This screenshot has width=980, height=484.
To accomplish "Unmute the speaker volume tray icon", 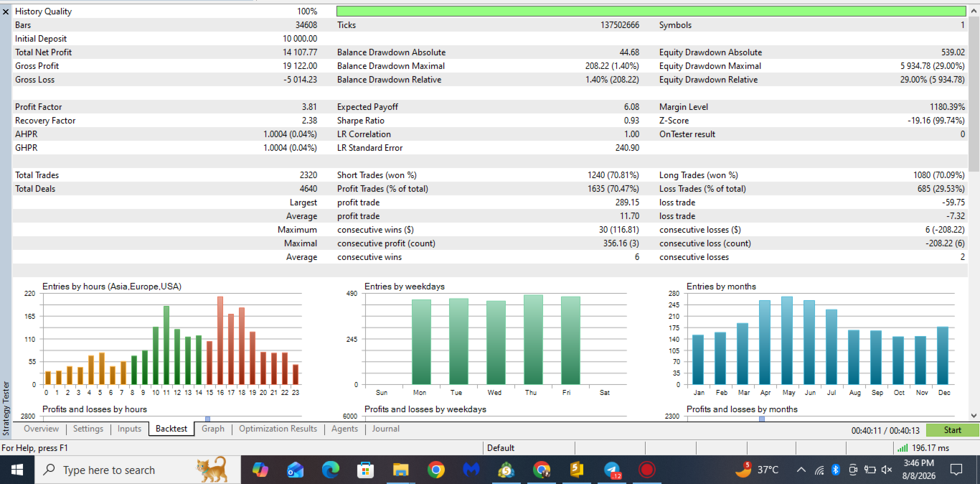I will [x=887, y=470].
